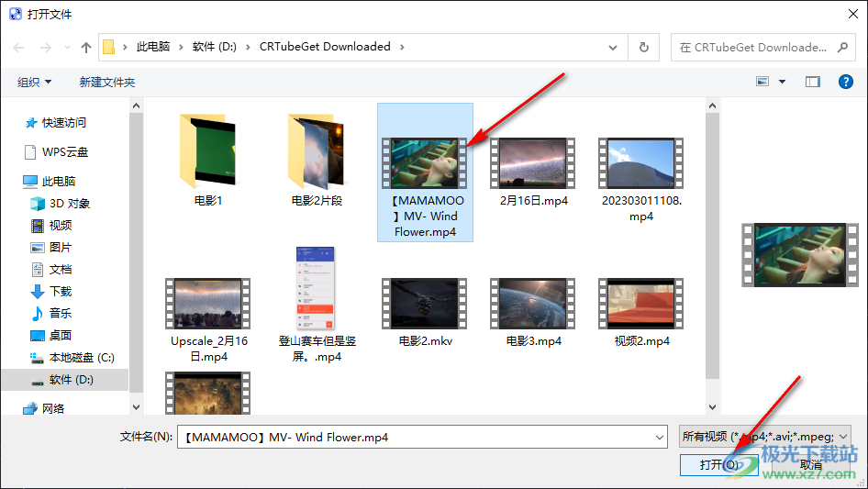Expand the file name dropdown arrow

[660, 437]
